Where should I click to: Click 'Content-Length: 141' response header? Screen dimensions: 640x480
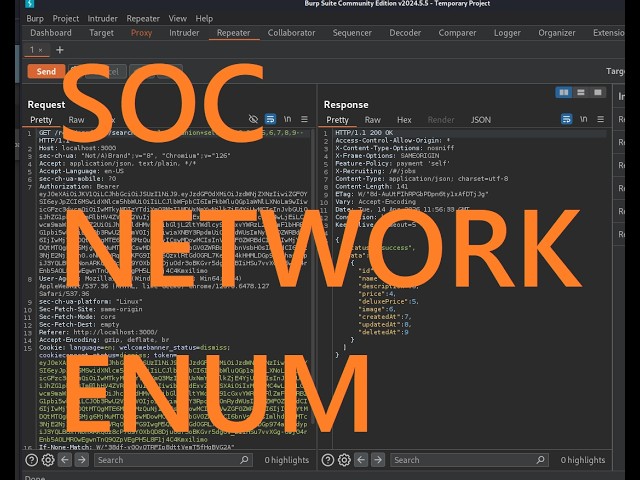point(369,187)
